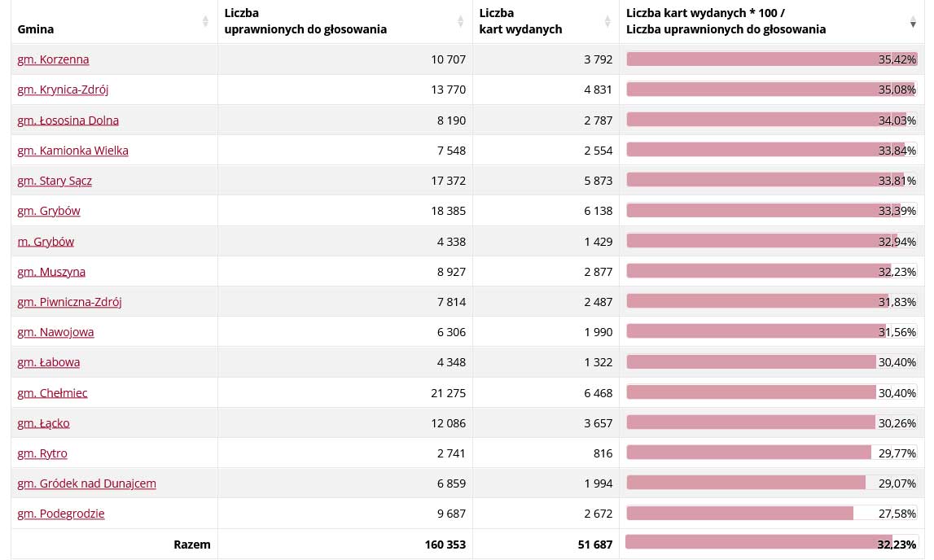Click the gm. Grybów link

click(49, 211)
